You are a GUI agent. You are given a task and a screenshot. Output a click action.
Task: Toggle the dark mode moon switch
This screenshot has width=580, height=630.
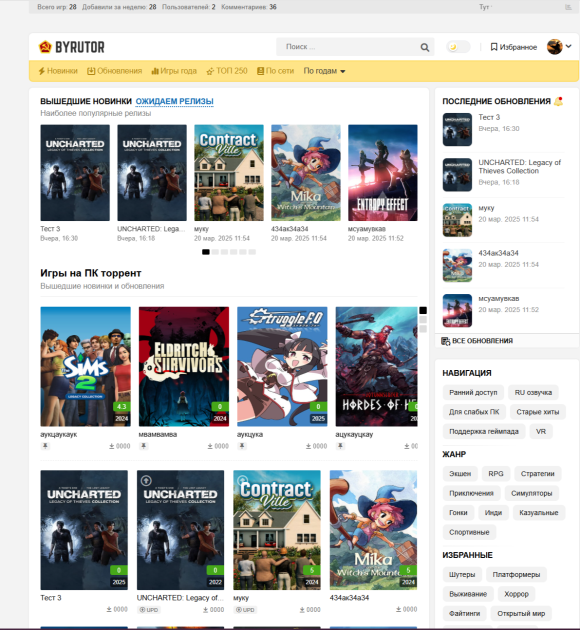coord(458,47)
